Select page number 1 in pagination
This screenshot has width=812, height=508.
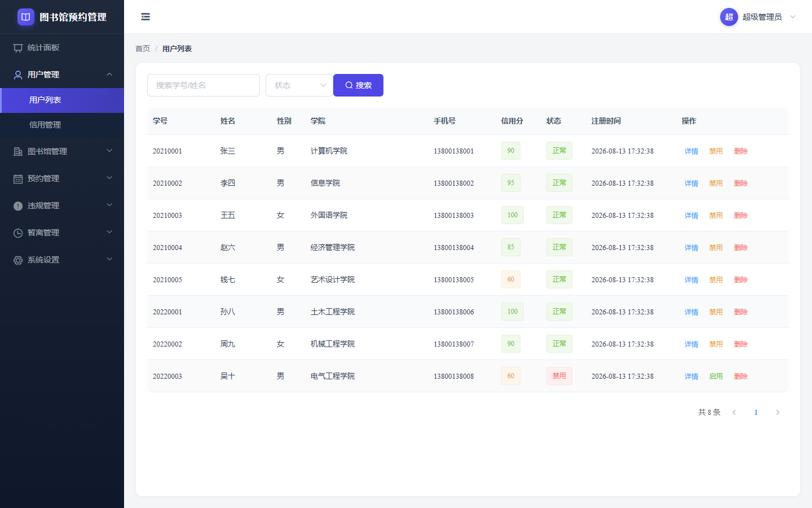[x=756, y=413]
